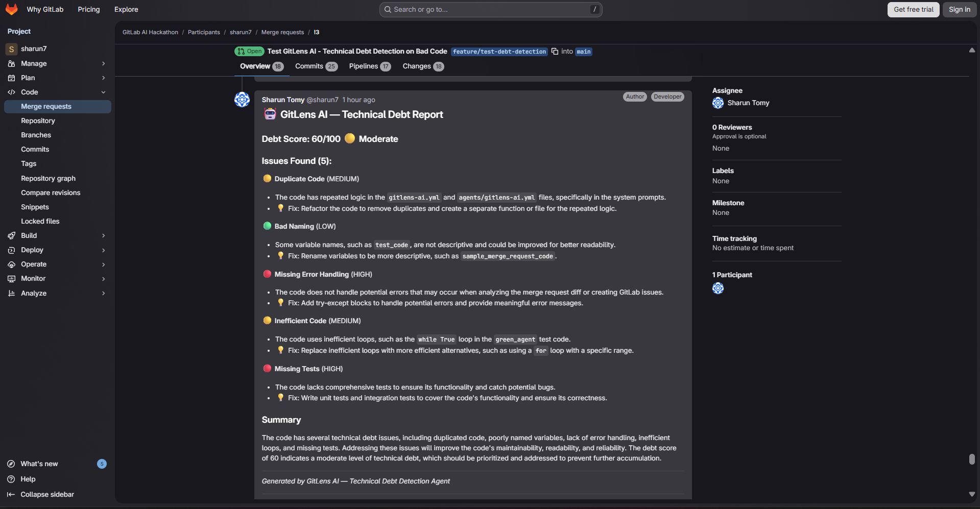This screenshot has width=980, height=509.
Task: Click the Analyze chart icon
Action: pyautogui.click(x=11, y=294)
